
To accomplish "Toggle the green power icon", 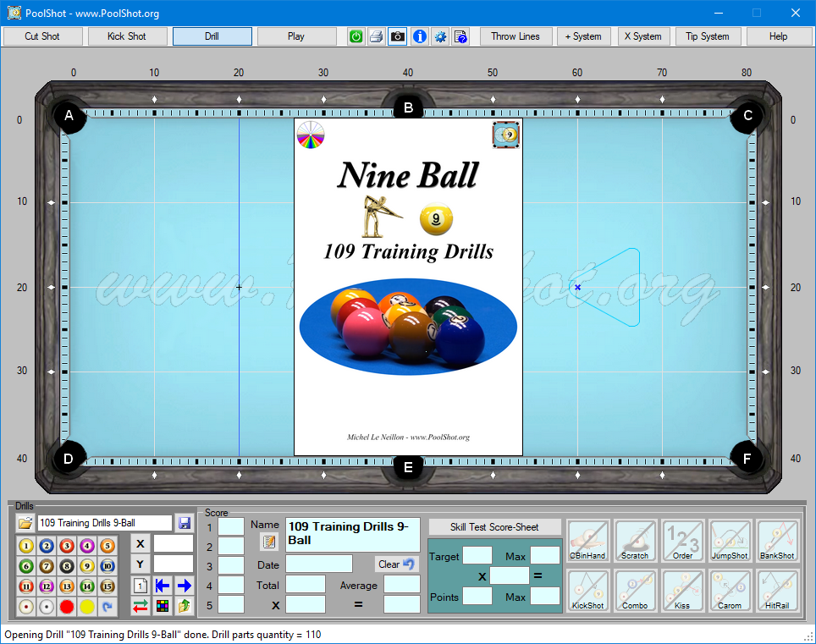I will [355, 36].
